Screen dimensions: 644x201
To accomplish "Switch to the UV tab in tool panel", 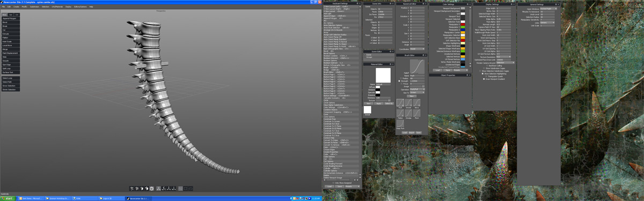I will coord(17,14).
